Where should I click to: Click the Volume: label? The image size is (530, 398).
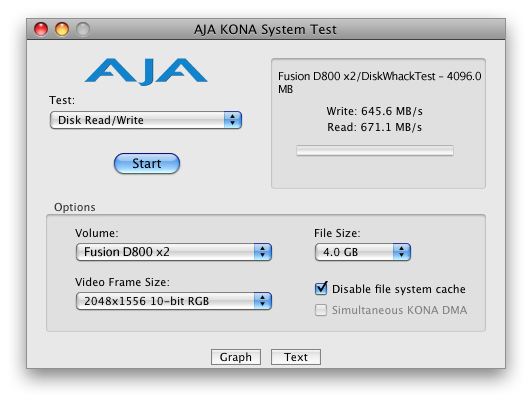(x=97, y=233)
